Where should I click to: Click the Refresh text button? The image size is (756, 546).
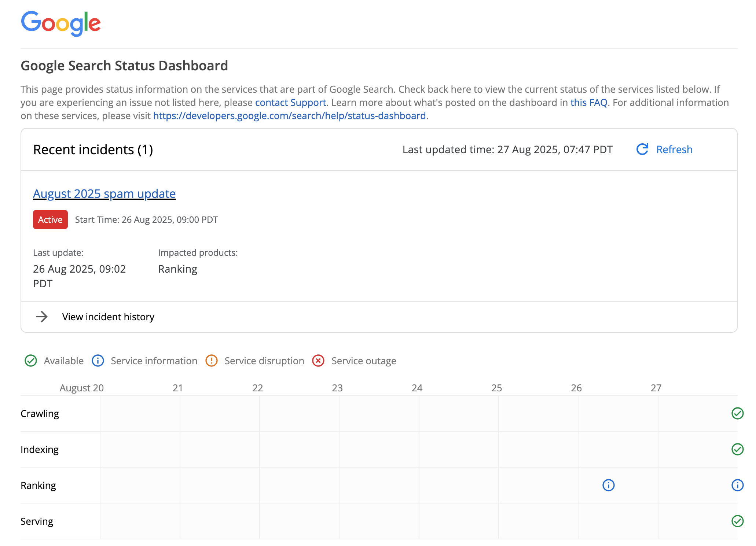click(x=674, y=150)
